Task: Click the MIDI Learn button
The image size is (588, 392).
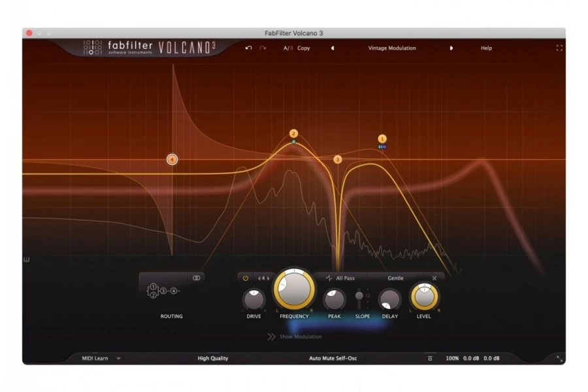Action: [x=95, y=358]
